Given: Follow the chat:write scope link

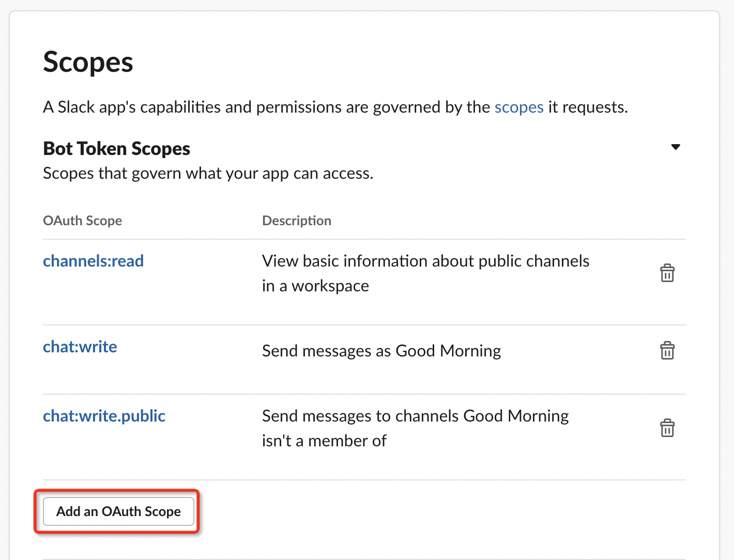Looking at the screenshot, I should [80, 347].
